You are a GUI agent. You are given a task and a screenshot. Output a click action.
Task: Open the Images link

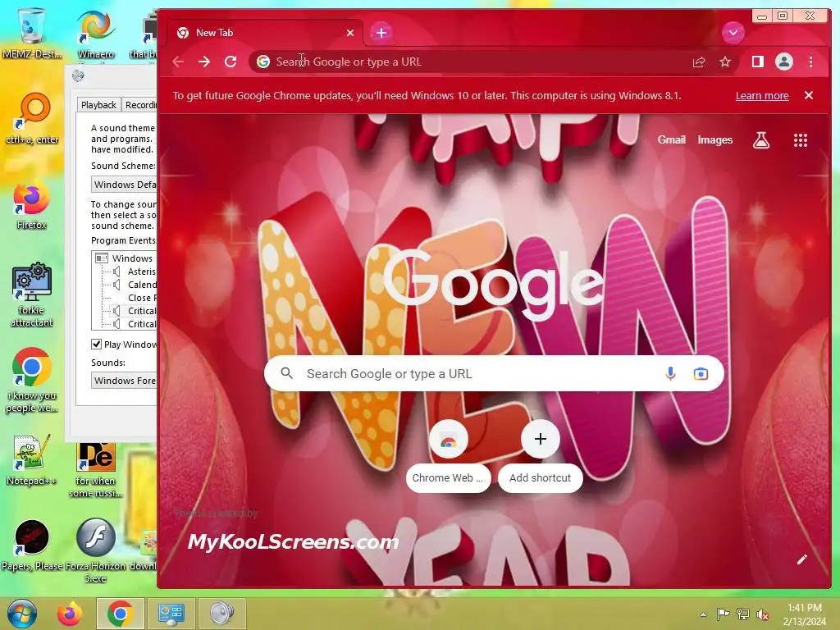tap(714, 139)
